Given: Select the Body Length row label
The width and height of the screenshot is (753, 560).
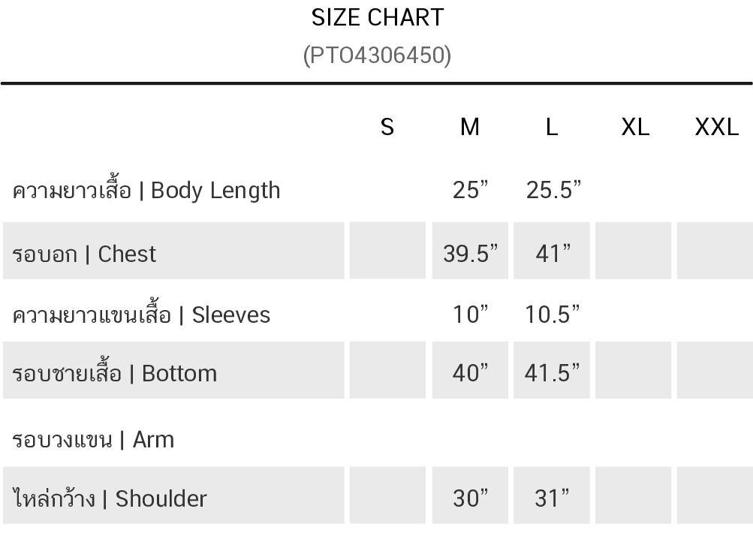Looking at the screenshot, I should [x=146, y=190].
